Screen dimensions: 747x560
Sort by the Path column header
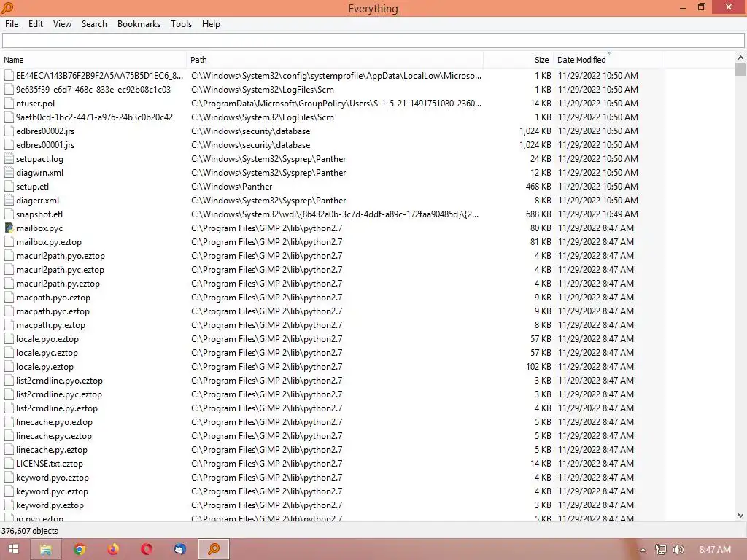pos(335,60)
